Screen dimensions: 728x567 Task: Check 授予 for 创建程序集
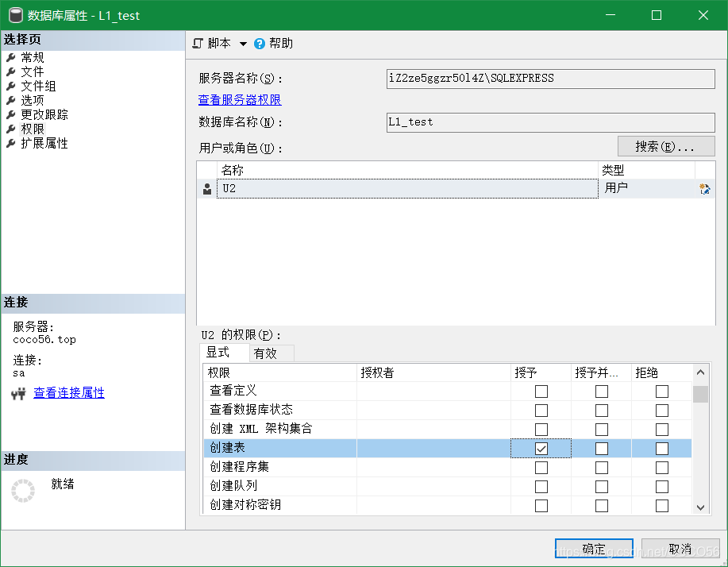pyautogui.click(x=541, y=468)
